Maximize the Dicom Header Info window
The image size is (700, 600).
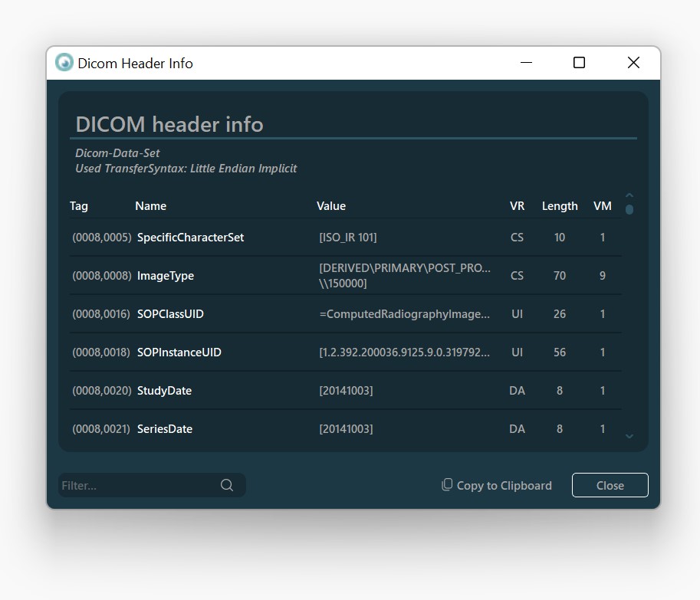580,63
